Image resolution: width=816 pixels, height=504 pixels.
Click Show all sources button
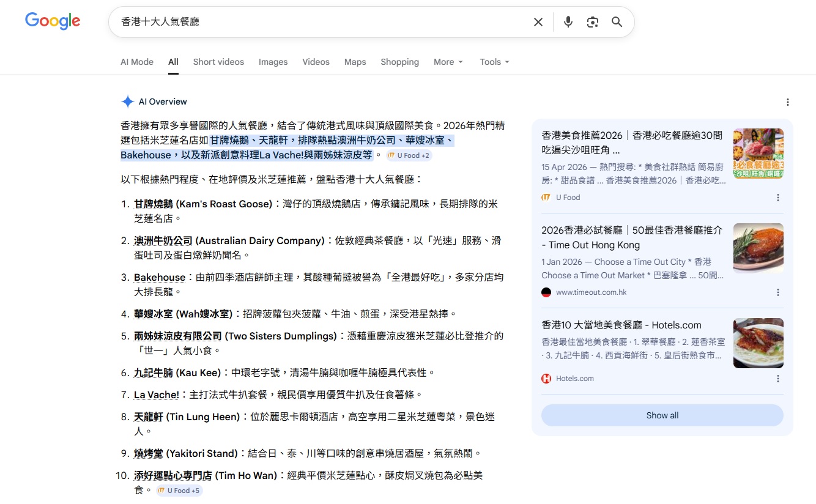662,415
